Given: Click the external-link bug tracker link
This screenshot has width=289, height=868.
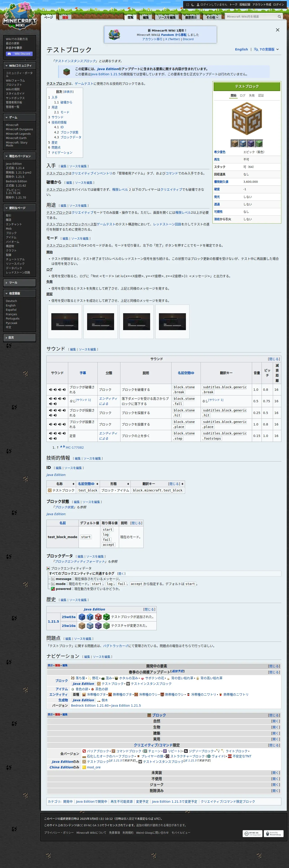Looking at the screenshot, I should pos(115,646).
